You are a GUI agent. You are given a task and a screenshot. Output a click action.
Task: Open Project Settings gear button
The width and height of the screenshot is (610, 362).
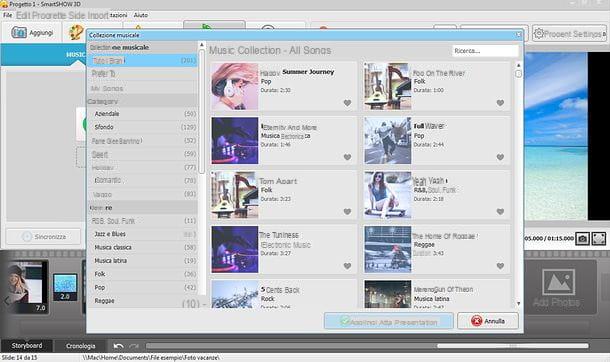(x=569, y=34)
